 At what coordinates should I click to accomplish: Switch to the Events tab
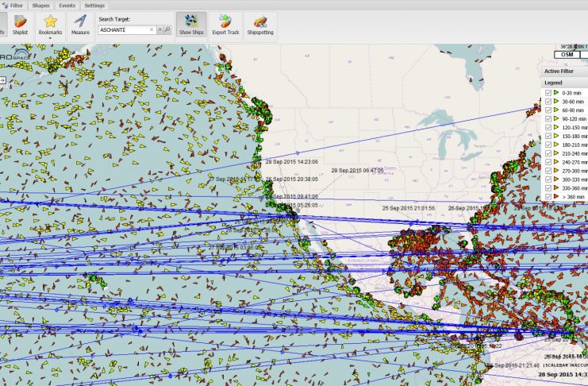coord(67,5)
